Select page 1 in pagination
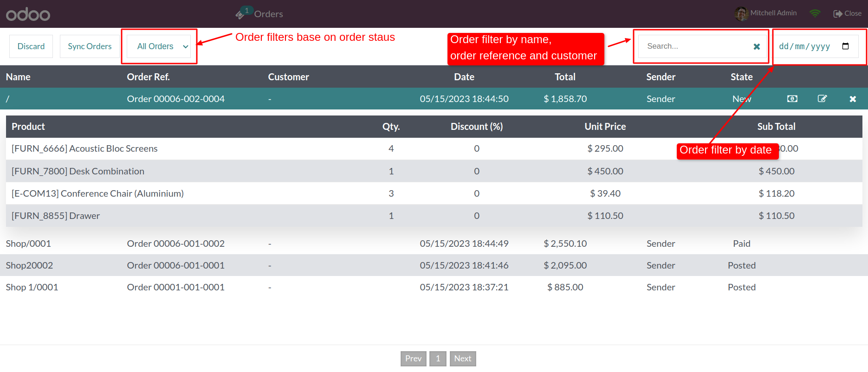This screenshot has width=868, height=372. 438,359
